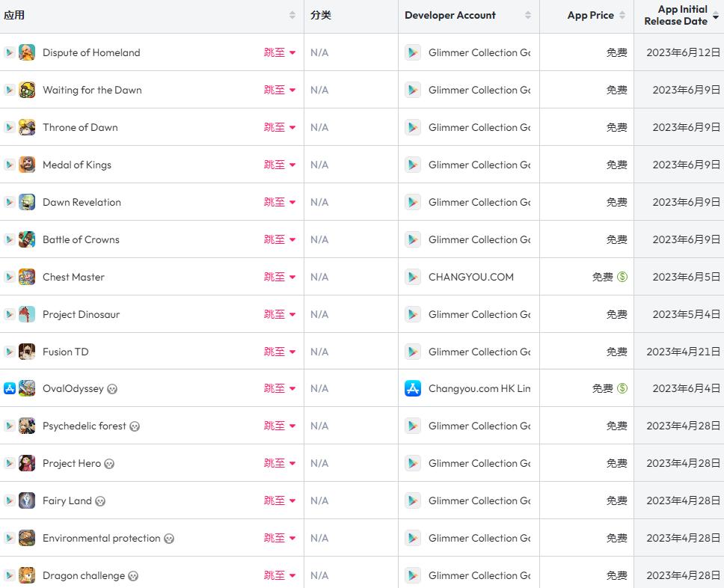
Task: Click the Chest Master game icon
Action: [27, 277]
